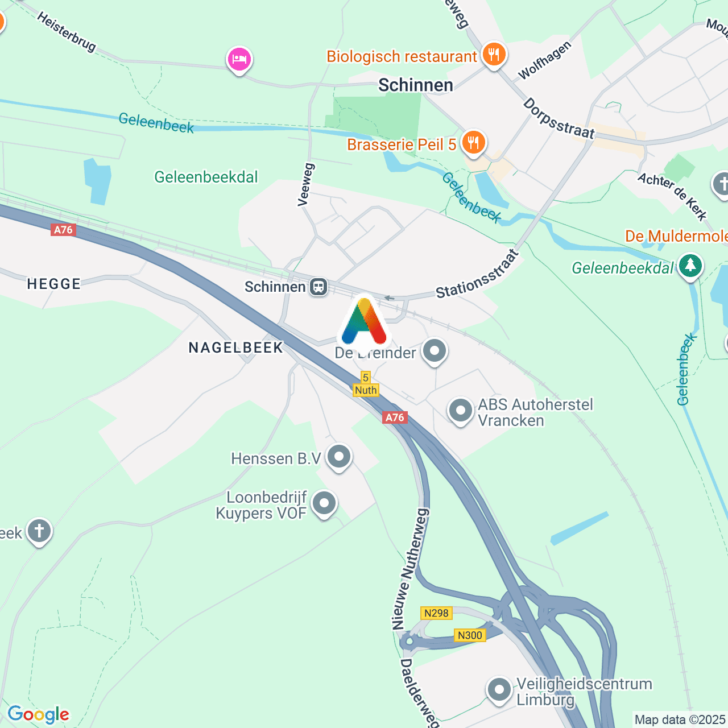Viewport: 728px width, 728px height.
Task: Select the Schinnen town label
Action: pyautogui.click(x=416, y=85)
